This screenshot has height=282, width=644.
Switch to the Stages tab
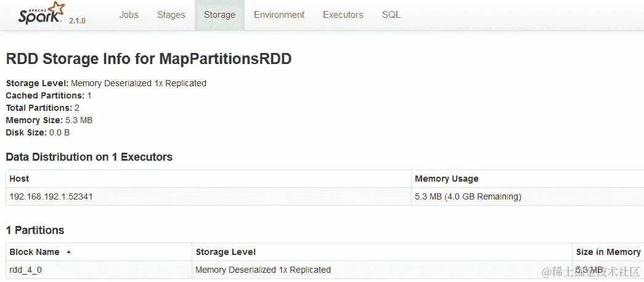click(171, 15)
